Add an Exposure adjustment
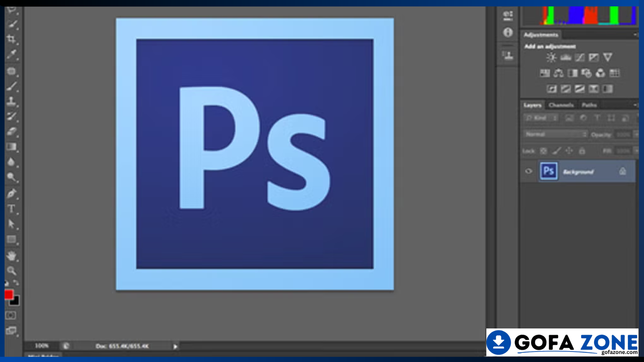644x362 pixels. pos(594,58)
